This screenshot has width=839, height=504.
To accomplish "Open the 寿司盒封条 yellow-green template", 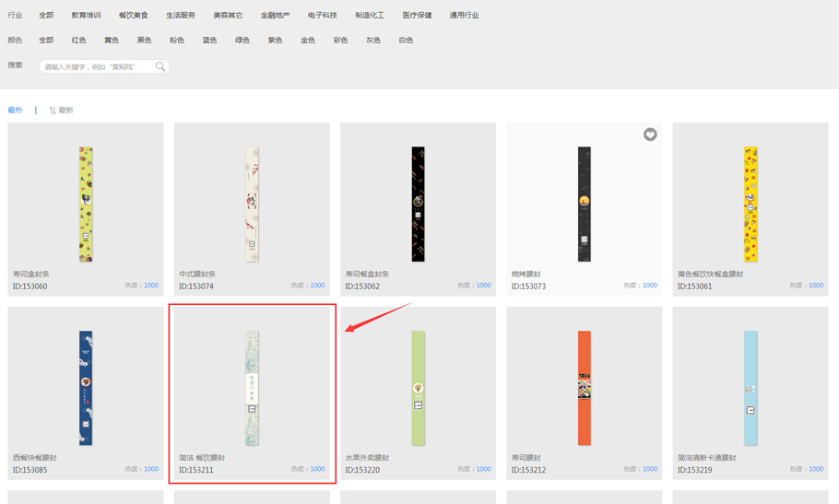I will coord(86,204).
